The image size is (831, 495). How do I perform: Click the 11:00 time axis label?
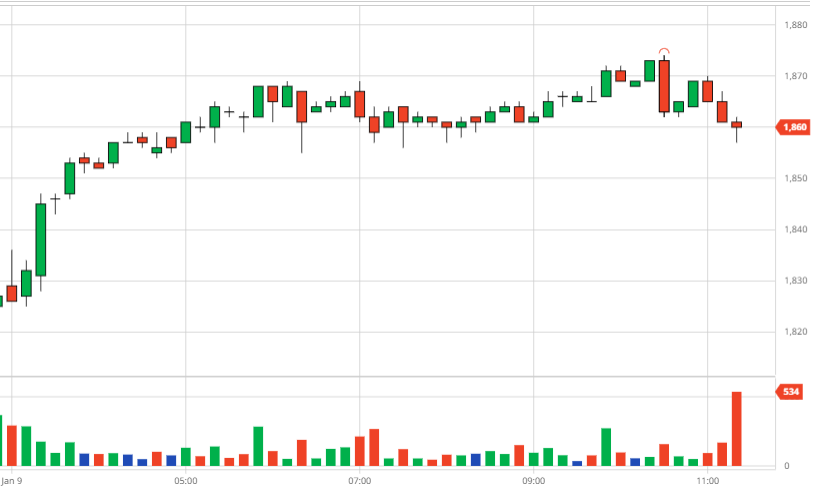point(708,481)
